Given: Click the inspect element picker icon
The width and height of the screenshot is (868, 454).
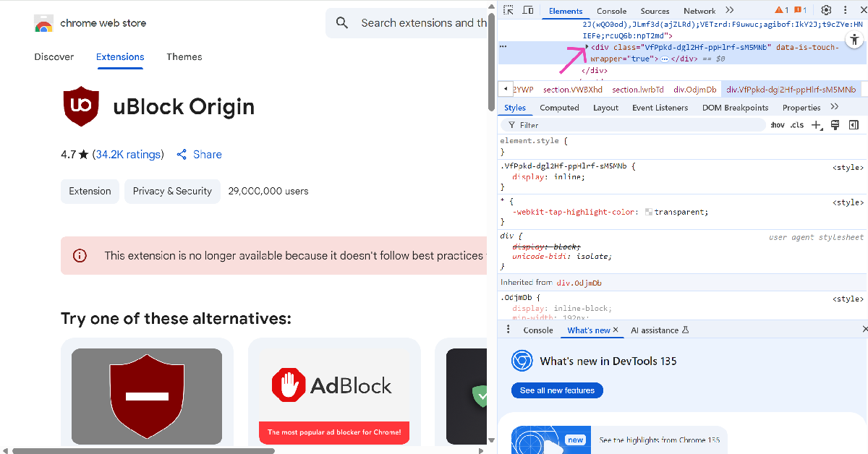Looking at the screenshot, I should [509, 10].
